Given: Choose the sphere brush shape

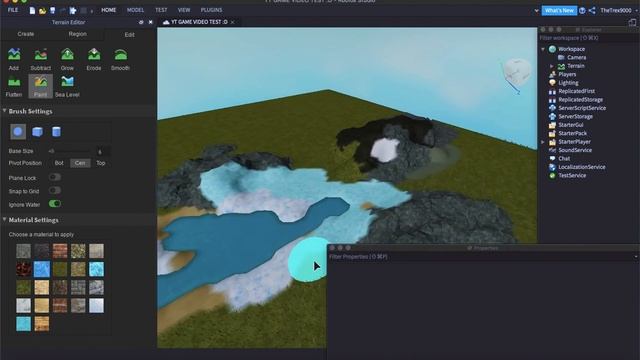Looking at the screenshot, I should (18, 131).
